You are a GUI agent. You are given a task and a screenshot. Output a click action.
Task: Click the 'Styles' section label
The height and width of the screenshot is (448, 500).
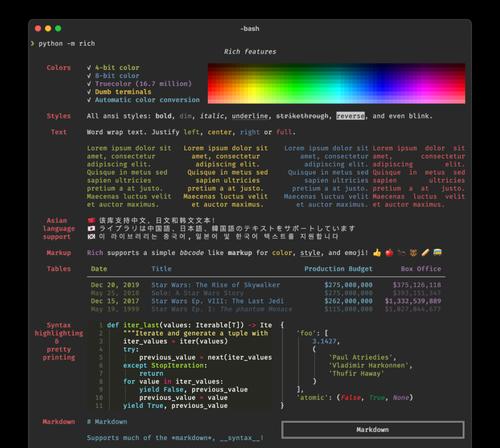tap(59, 116)
